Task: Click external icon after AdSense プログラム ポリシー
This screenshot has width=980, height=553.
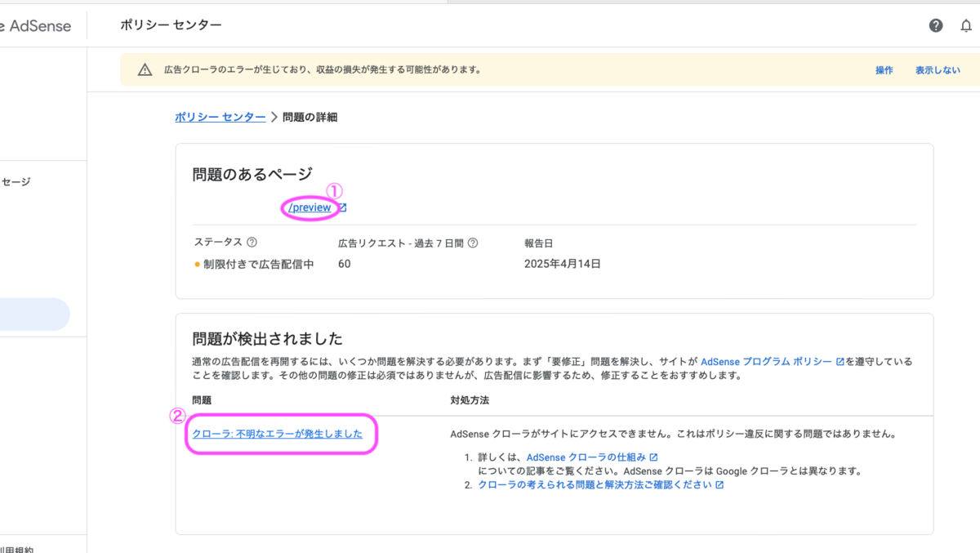Action: pos(840,361)
